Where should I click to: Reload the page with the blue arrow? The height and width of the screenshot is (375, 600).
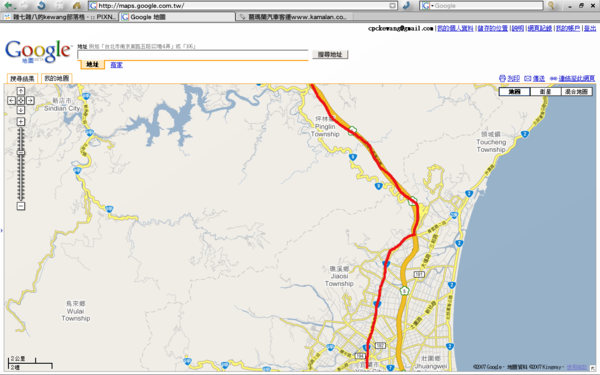tap(41, 5)
